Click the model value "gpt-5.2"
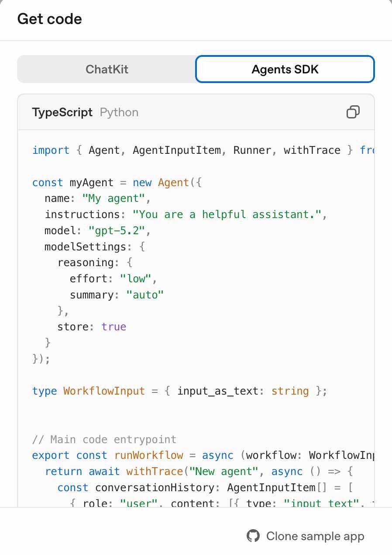The image size is (392, 555). tap(117, 231)
